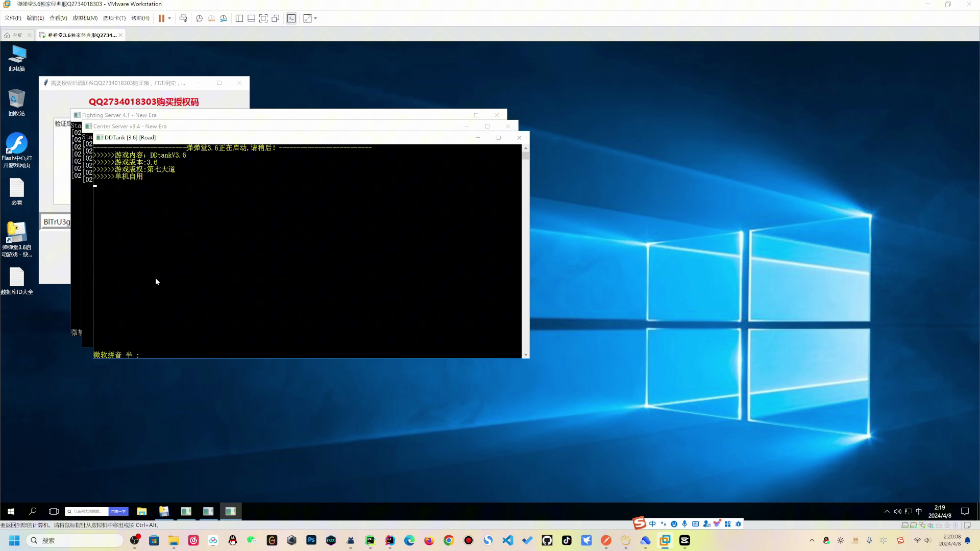The image size is (980, 551).
Task: Click the 百度一下 button in guest taskbar
Action: 118,511
